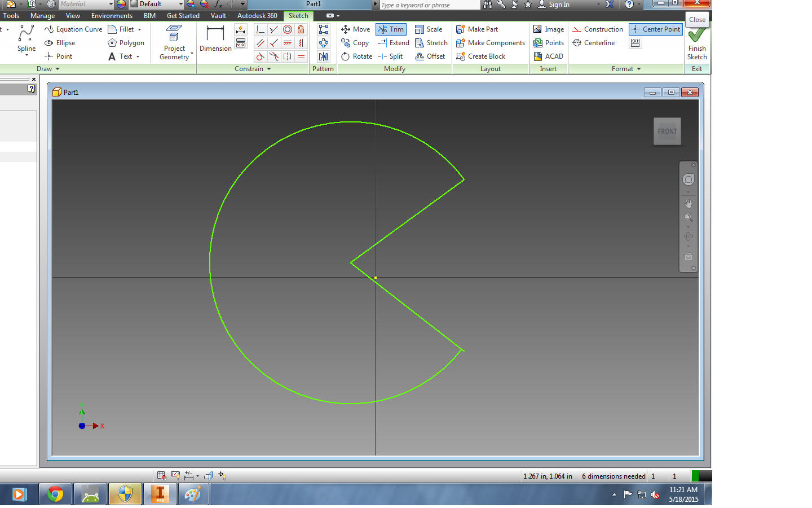Pick the Ellipse draw tool
The height and width of the screenshot is (508, 812).
[x=60, y=43]
